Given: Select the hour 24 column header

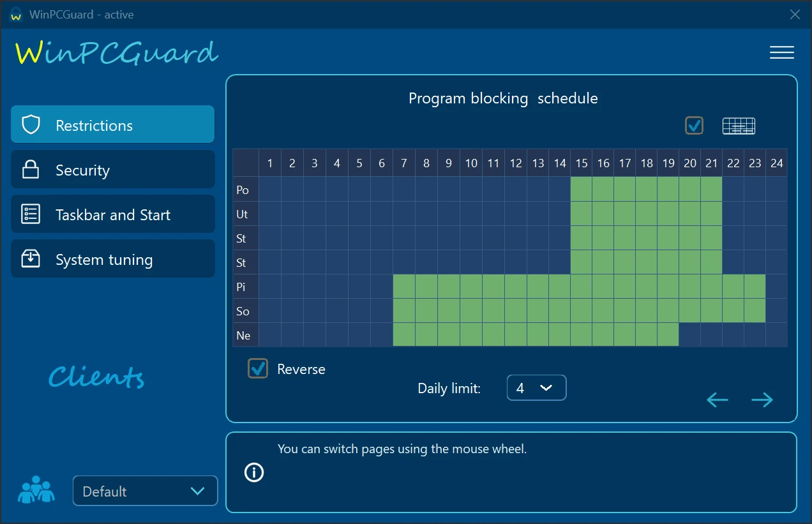Looking at the screenshot, I should 777,163.
